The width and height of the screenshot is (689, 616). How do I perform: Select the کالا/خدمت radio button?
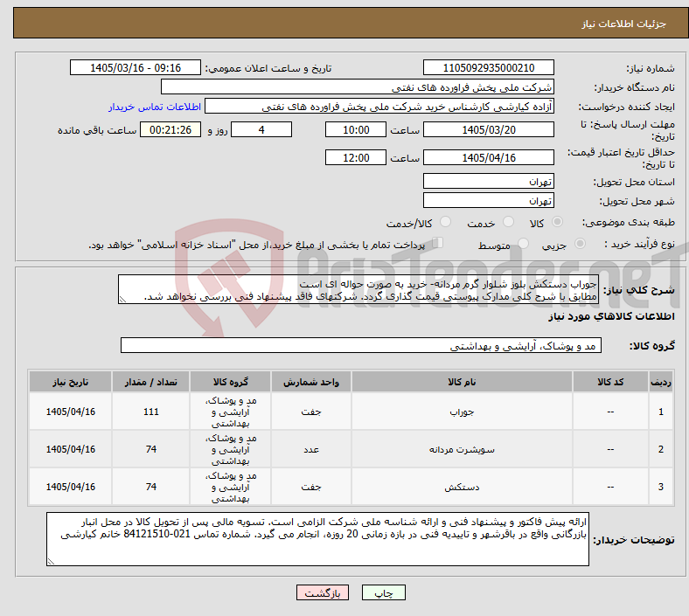446,222
